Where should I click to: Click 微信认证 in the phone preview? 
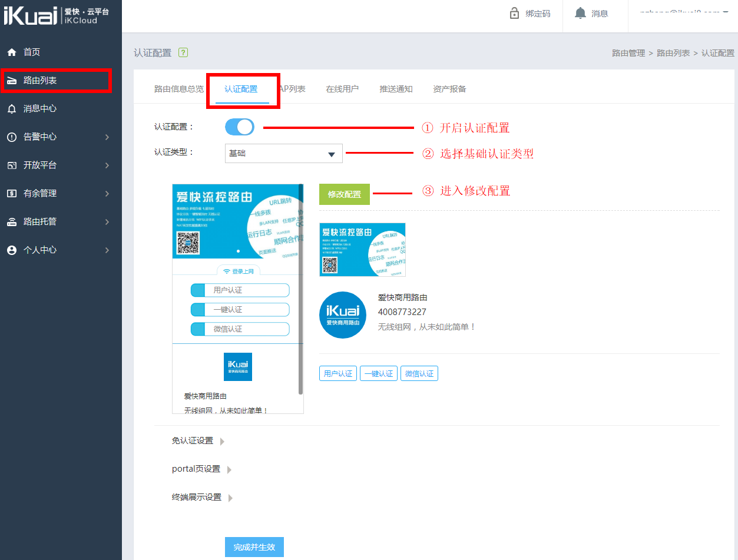240,329
